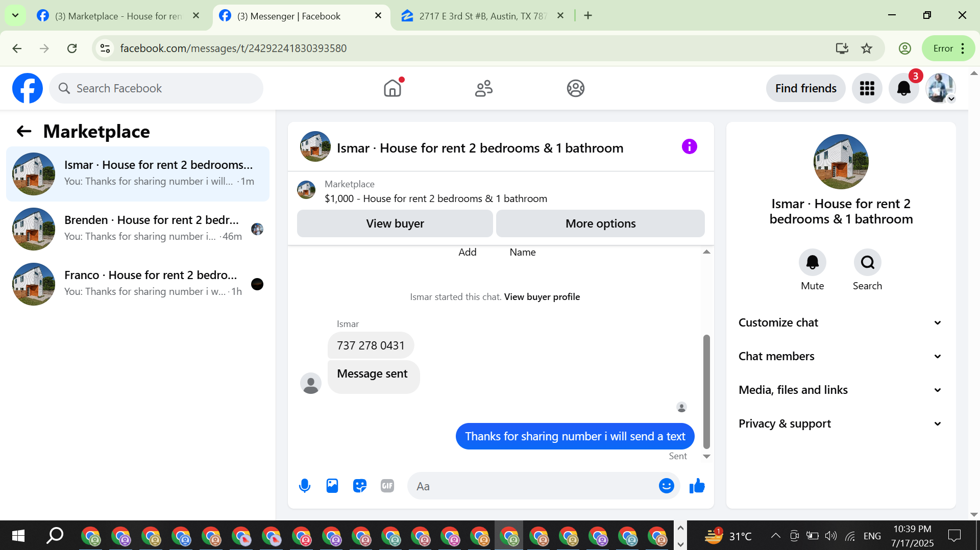Open the Facebook logo home link
980x550 pixels.
click(28, 88)
